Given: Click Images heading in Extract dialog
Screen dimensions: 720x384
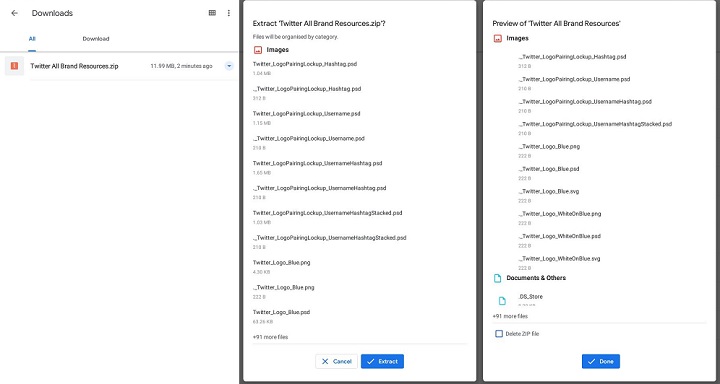Looking at the screenshot, I should tap(278, 50).
